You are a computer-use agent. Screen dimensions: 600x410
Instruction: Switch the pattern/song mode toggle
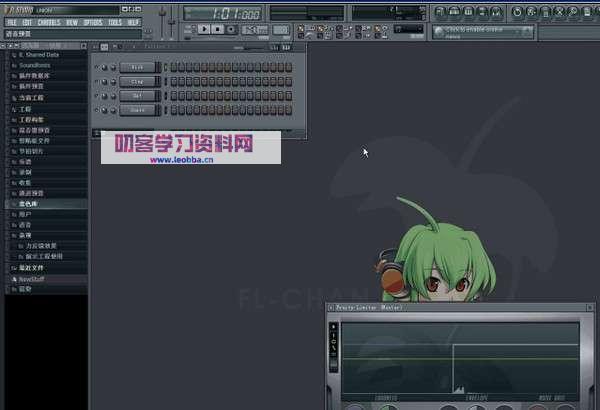[x=188, y=29]
